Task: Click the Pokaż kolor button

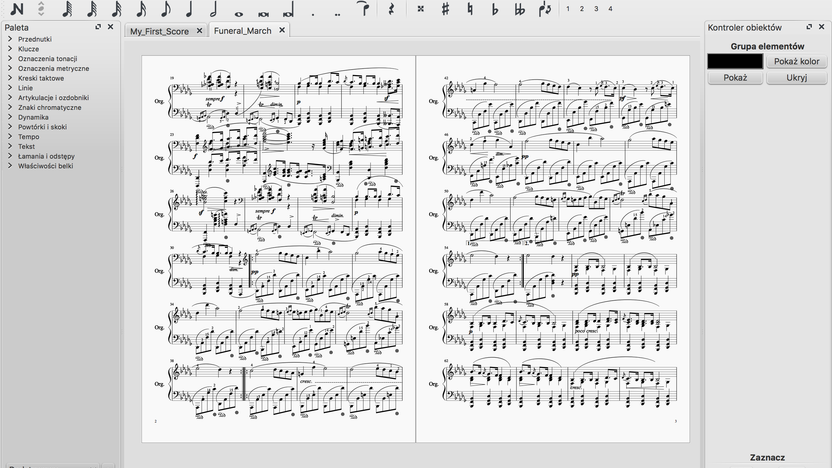Action: tap(796, 62)
